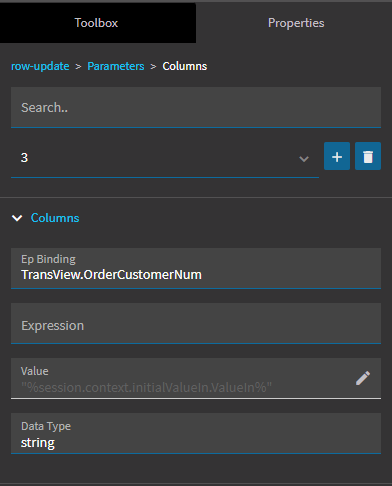
Task: Open the column index dropdown showing 3
Action: click(x=165, y=157)
